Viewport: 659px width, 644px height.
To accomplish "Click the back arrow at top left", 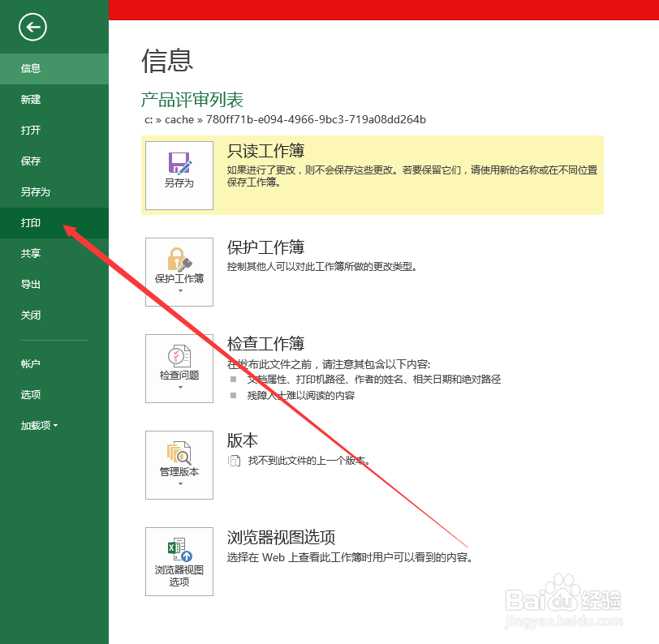I will (x=31, y=28).
